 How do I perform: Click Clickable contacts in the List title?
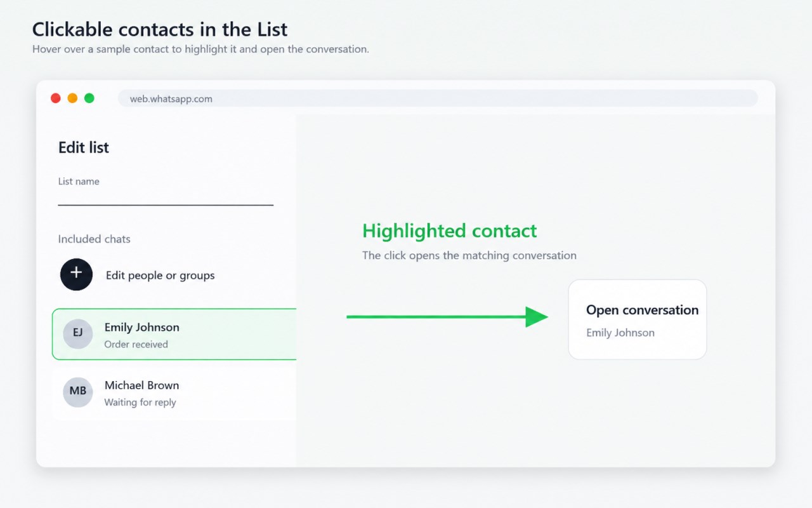click(160, 29)
